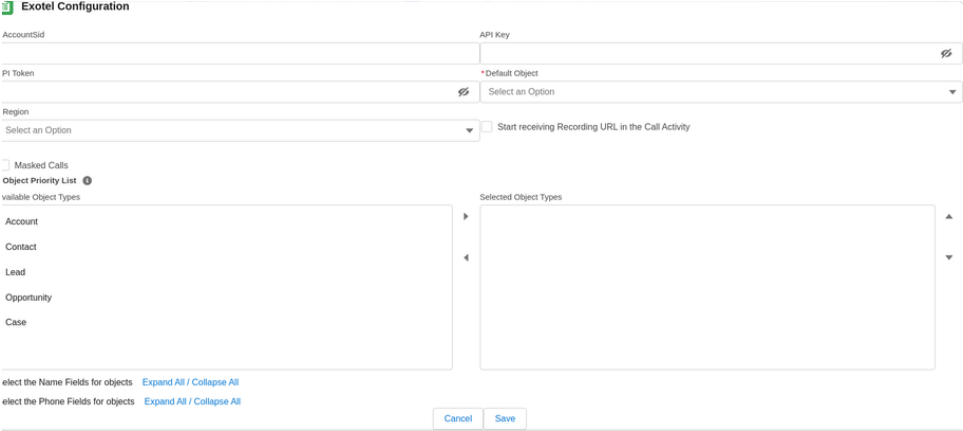The image size is (963, 431).
Task: Click inside the Selected Object Types list box
Action: [x=708, y=287]
